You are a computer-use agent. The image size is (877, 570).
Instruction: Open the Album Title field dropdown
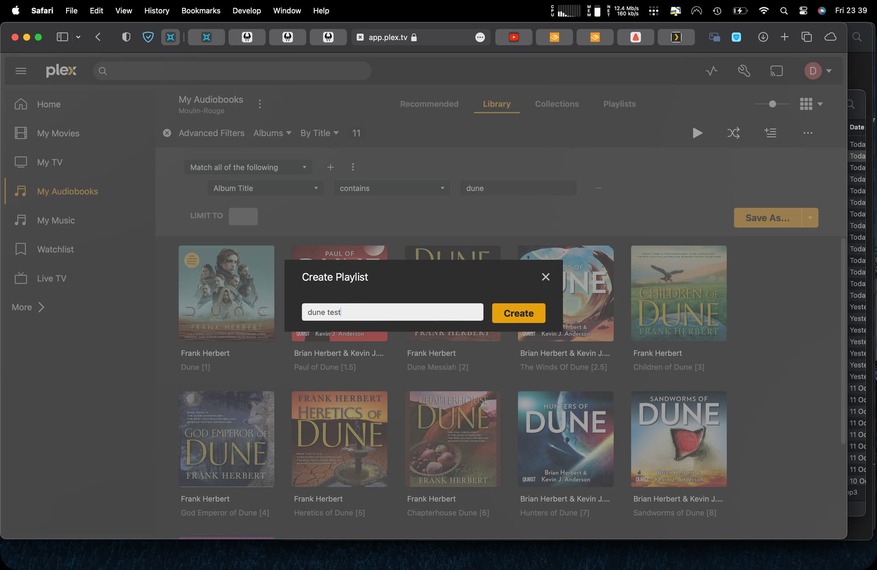pyautogui.click(x=266, y=189)
